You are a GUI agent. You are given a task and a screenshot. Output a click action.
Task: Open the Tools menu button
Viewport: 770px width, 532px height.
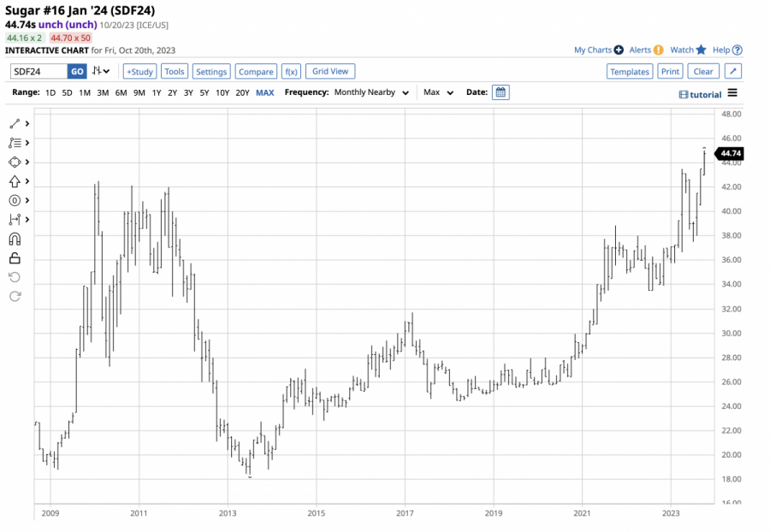click(x=175, y=71)
